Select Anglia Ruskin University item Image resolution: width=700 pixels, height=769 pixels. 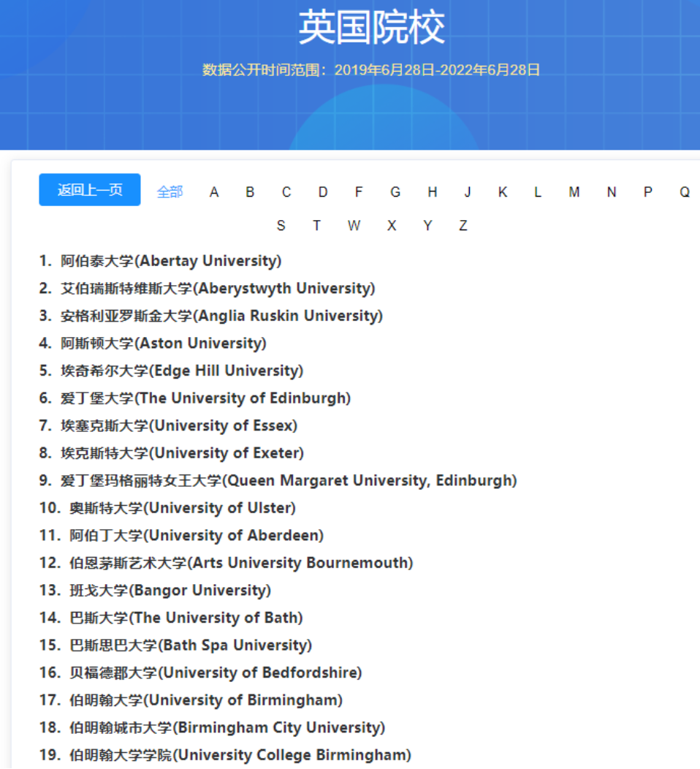221,316
